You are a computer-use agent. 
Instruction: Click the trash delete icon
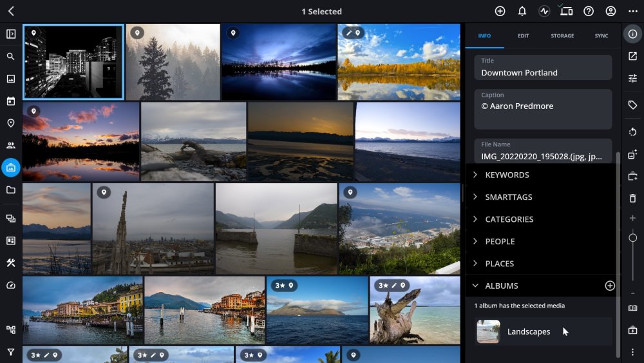point(632,199)
